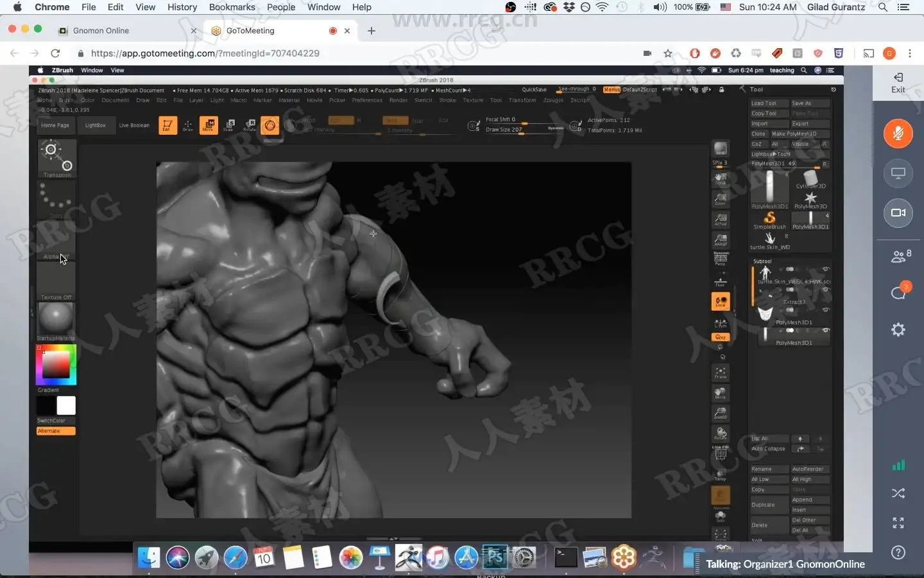Viewport: 924px width, 578px height.
Task: Select the Cylinder3D tool
Action: point(811,179)
